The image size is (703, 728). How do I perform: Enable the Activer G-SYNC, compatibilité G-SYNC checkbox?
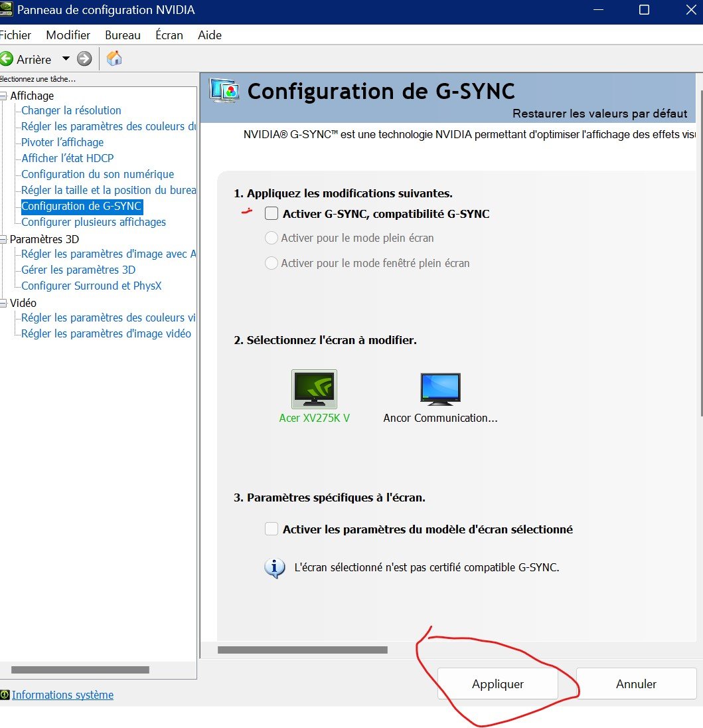272,214
